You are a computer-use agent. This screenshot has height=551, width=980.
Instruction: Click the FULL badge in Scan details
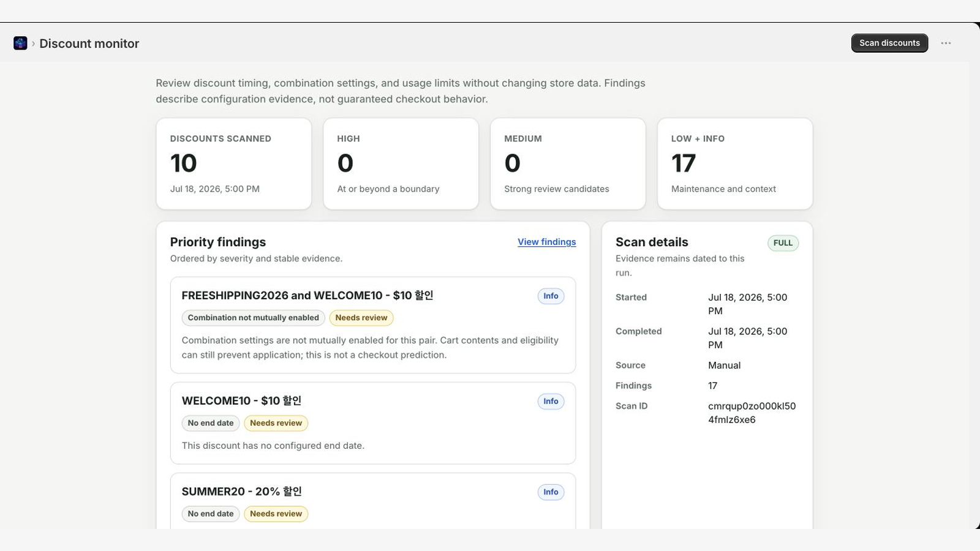point(783,243)
